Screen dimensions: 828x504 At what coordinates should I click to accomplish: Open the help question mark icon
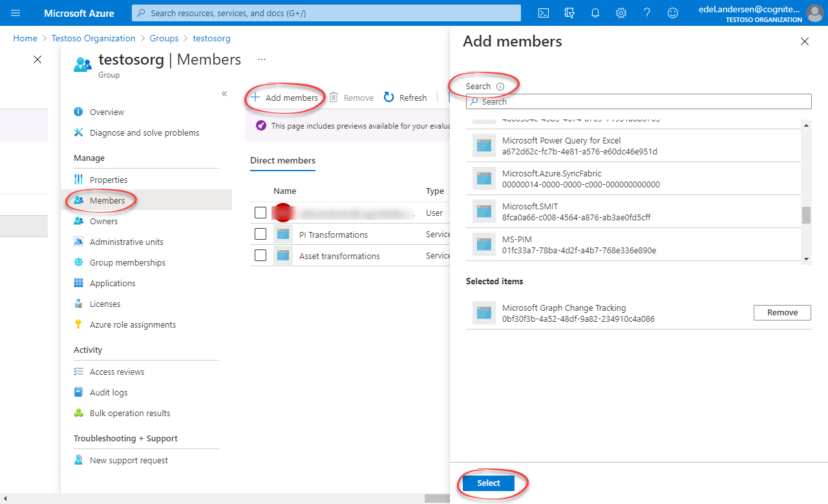click(x=647, y=13)
